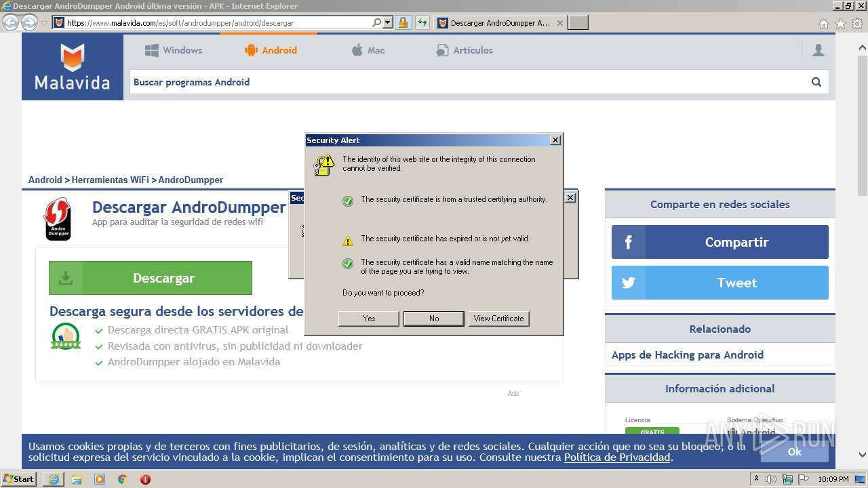Viewport: 868px width, 488px height.
Task: Open recent pages dropdown beside Forward button
Action: [x=44, y=23]
